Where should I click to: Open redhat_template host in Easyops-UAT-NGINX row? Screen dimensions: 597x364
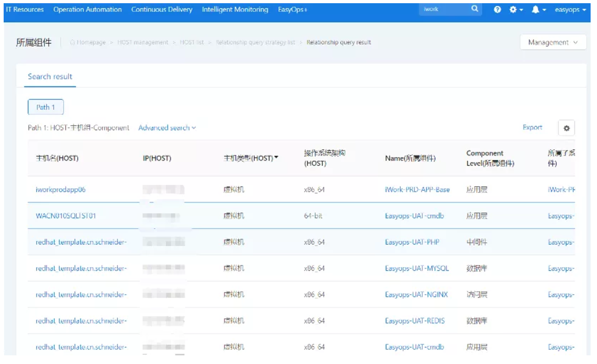point(81,295)
